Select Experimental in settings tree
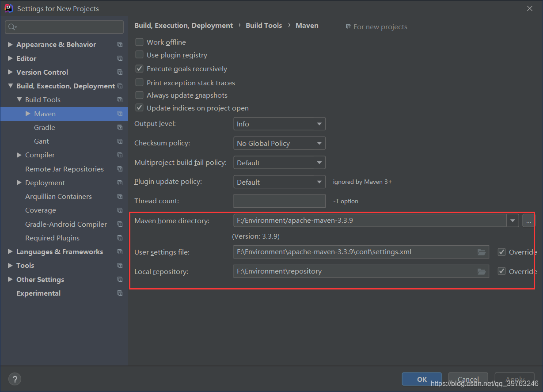The height and width of the screenshot is (392, 543). coord(38,293)
